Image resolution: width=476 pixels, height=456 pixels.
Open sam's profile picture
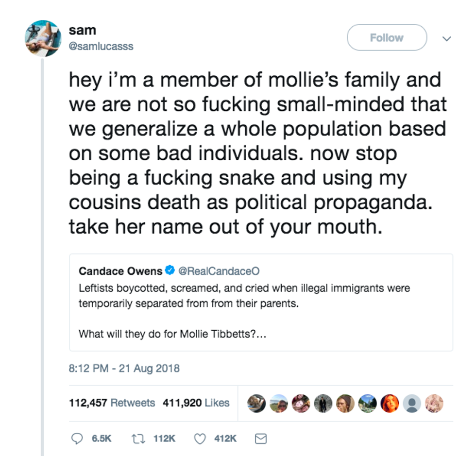[43, 38]
